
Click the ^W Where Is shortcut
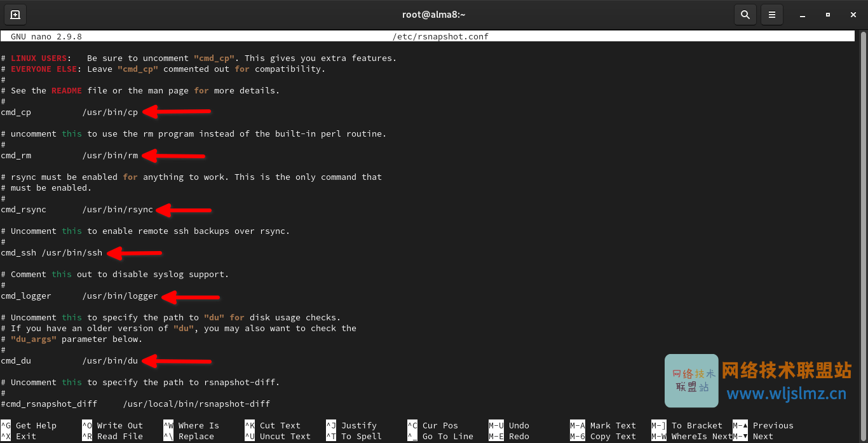(x=191, y=426)
